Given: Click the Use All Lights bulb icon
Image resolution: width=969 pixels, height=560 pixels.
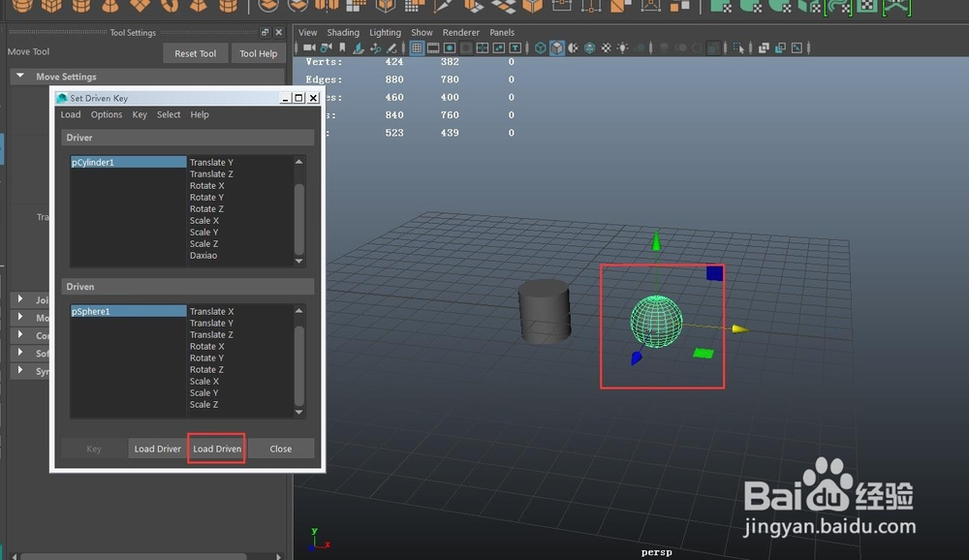Looking at the screenshot, I should click(x=622, y=47).
